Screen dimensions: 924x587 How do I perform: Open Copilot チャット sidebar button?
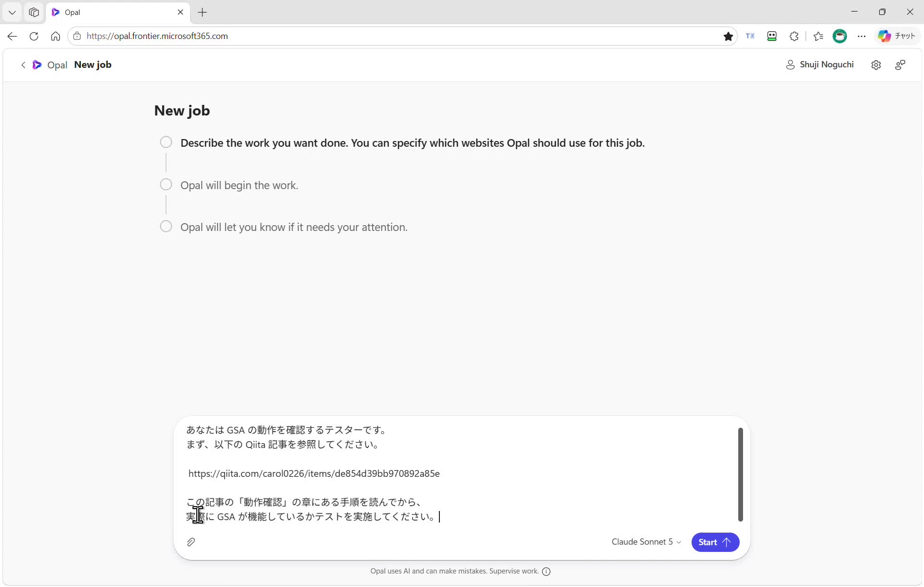click(x=897, y=36)
